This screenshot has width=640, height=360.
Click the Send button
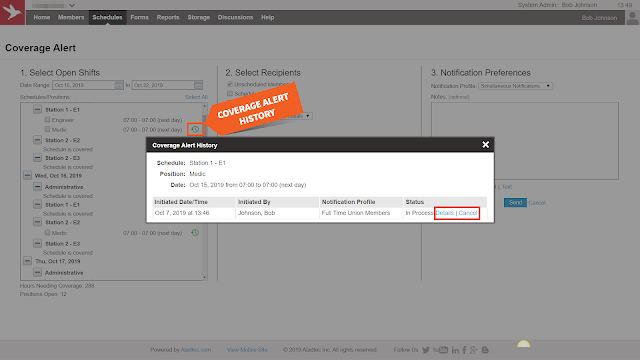coord(515,202)
